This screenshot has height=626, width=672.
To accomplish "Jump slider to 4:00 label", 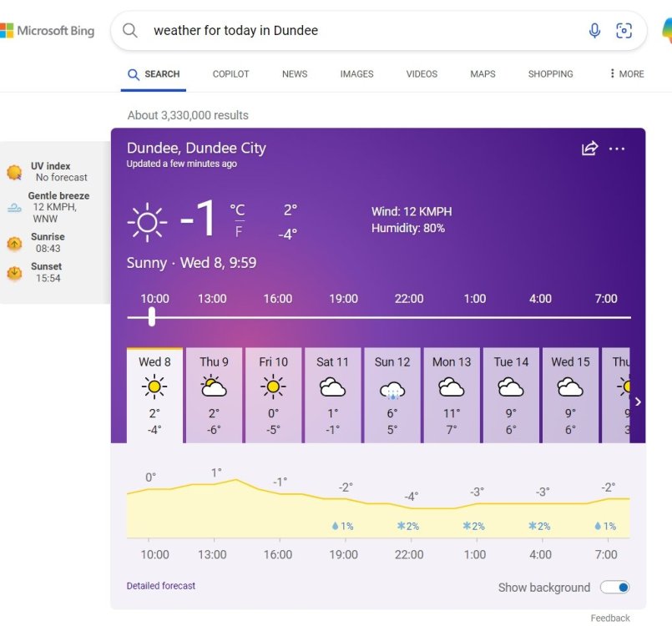I will point(540,299).
